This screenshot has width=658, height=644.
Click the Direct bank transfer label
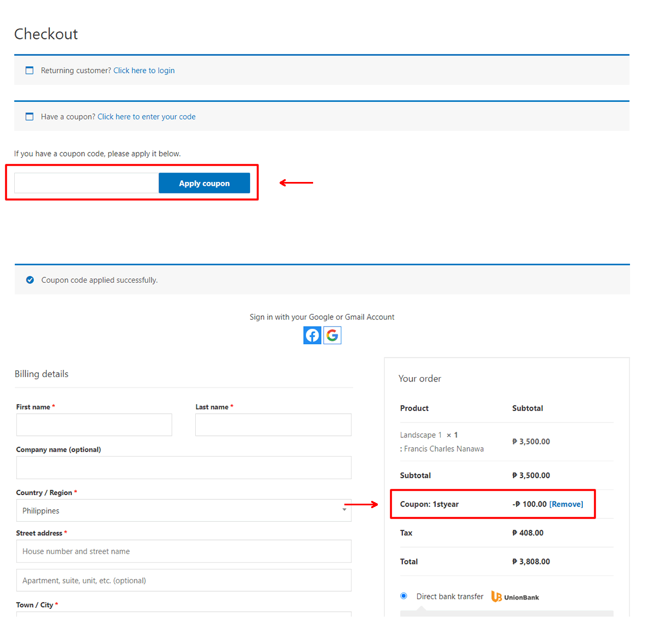pos(450,596)
